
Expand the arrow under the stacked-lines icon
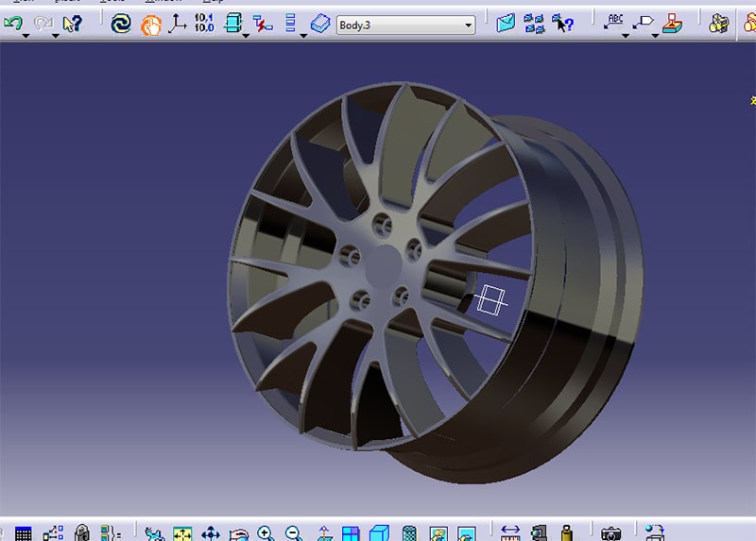303,36
